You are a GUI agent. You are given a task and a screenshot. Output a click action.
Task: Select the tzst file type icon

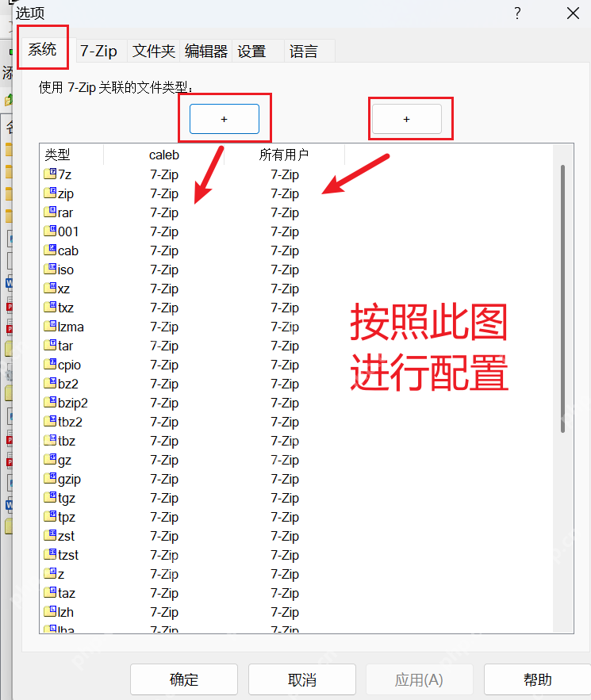(50, 554)
